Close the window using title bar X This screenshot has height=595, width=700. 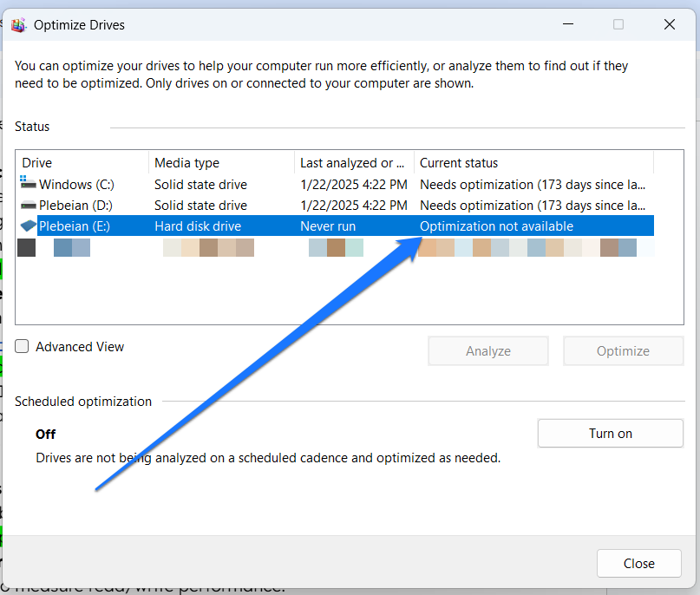(669, 25)
